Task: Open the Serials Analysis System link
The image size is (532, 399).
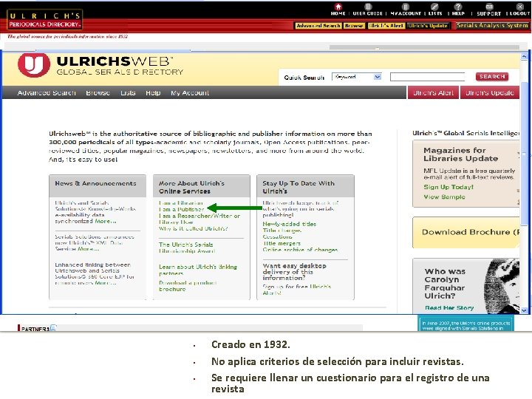Action: pos(492,25)
